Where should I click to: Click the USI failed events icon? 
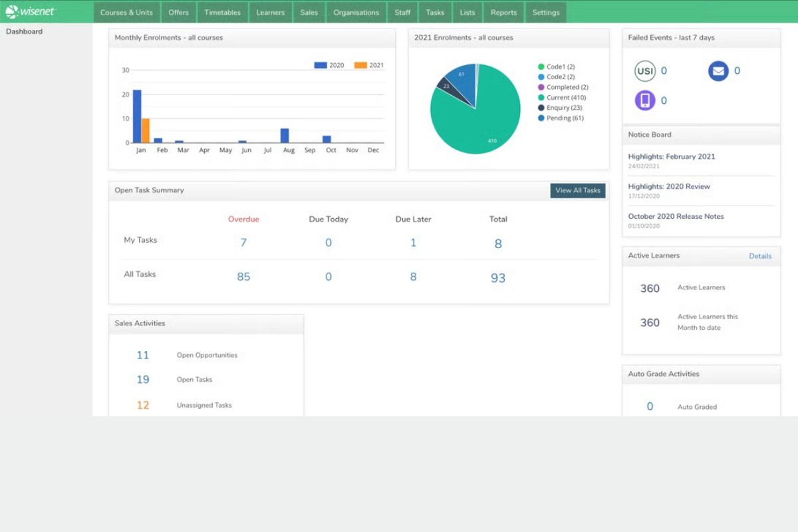click(645, 70)
